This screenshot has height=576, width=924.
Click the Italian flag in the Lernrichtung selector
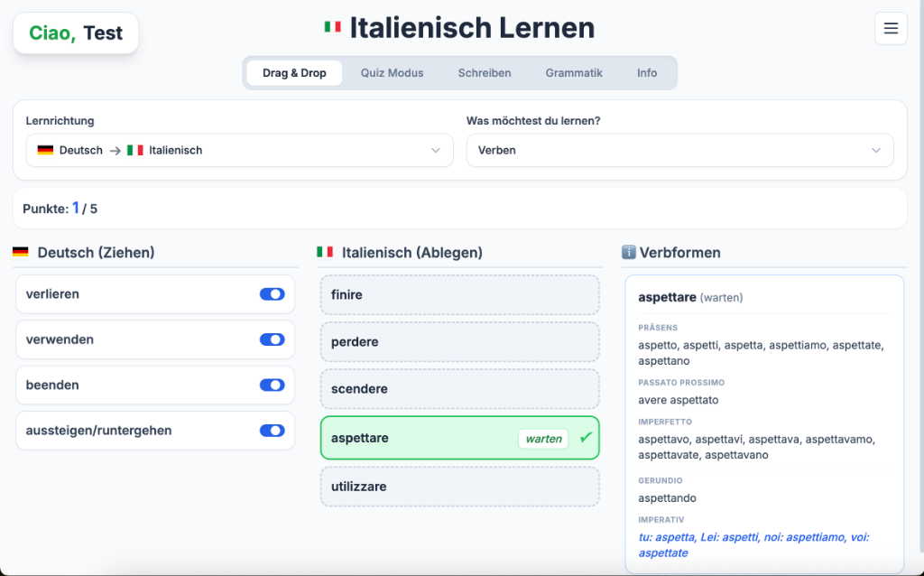135,151
